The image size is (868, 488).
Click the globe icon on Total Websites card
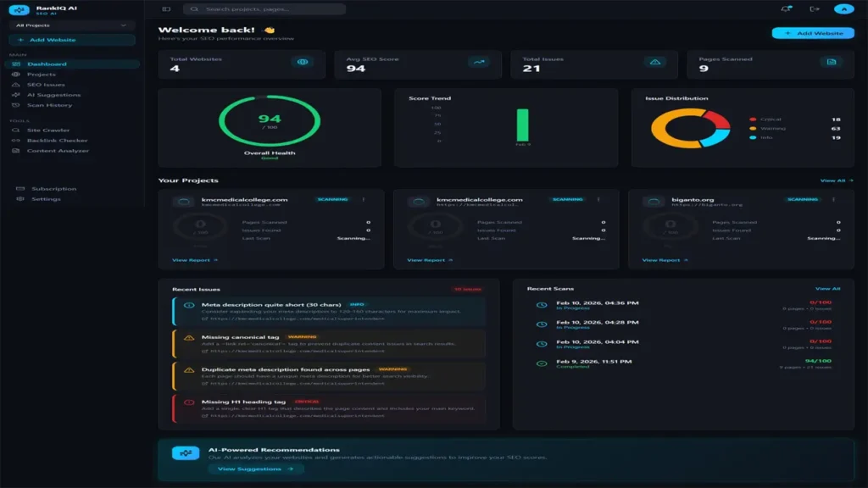(303, 62)
